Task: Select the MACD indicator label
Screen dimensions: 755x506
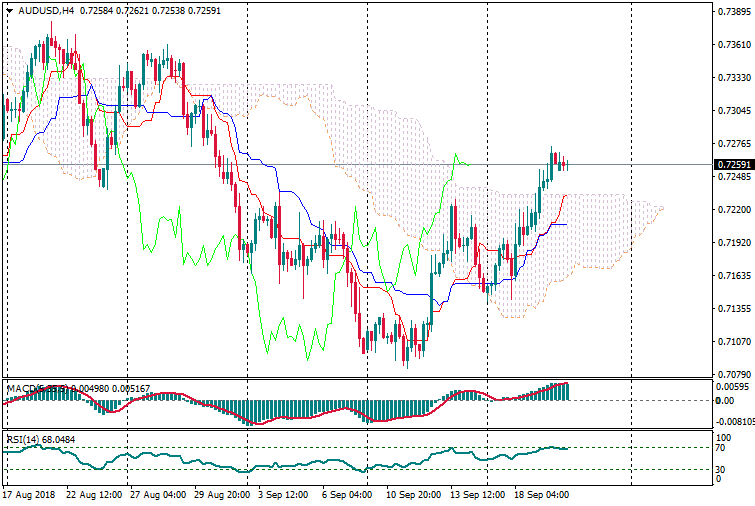Action: (x=22, y=388)
